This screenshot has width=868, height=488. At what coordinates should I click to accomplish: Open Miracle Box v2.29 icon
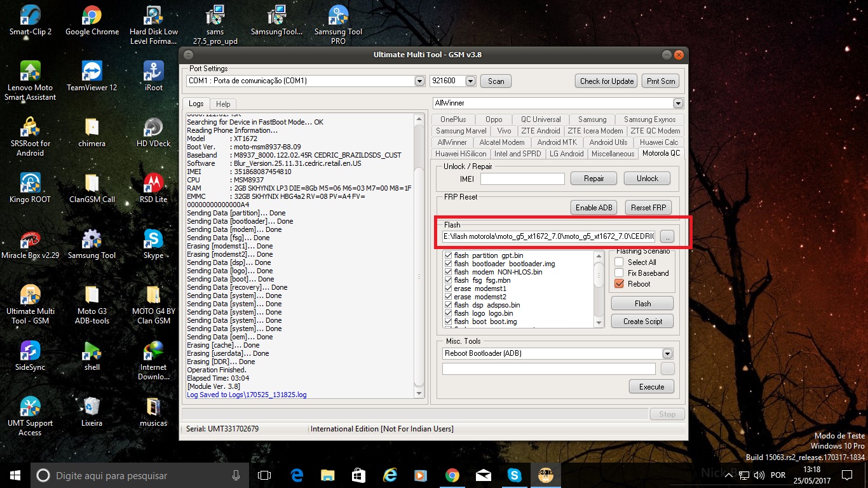click(x=30, y=244)
